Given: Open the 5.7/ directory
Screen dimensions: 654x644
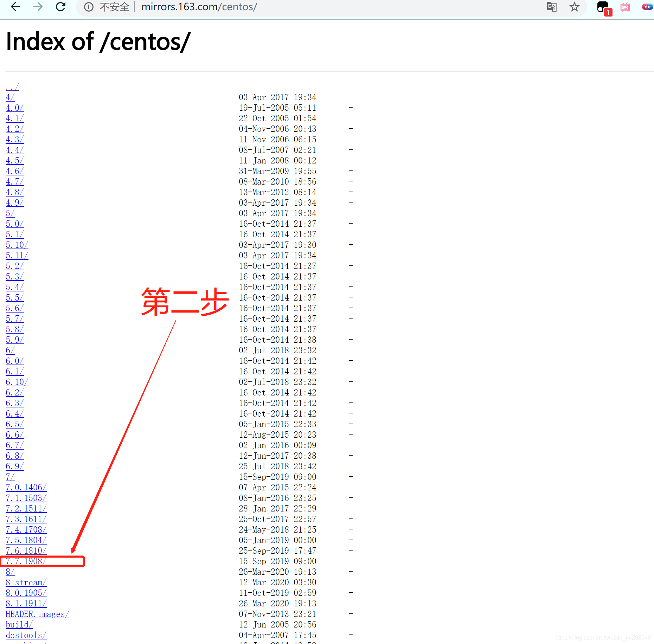Looking at the screenshot, I should tap(15, 318).
